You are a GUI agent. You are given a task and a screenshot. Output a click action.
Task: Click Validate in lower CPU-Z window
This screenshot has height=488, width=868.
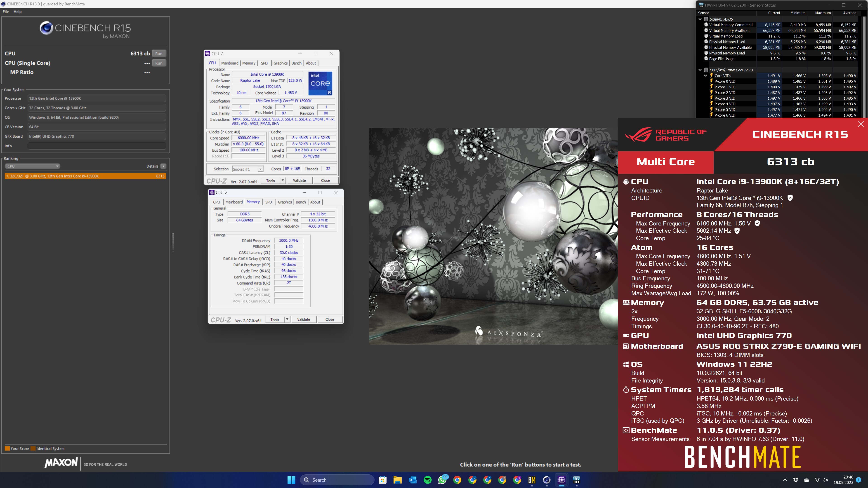[x=304, y=319]
